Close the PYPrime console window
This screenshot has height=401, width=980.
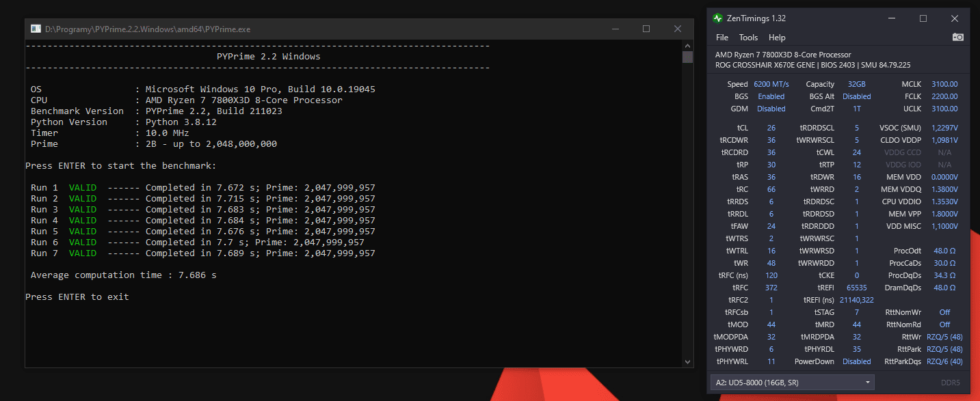(x=678, y=29)
